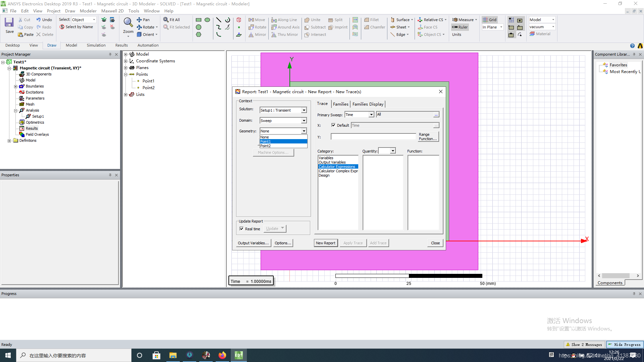The image size is (644, 362).
Task: Expand the Coordinate Systems node
Action: tap(126, 61)
